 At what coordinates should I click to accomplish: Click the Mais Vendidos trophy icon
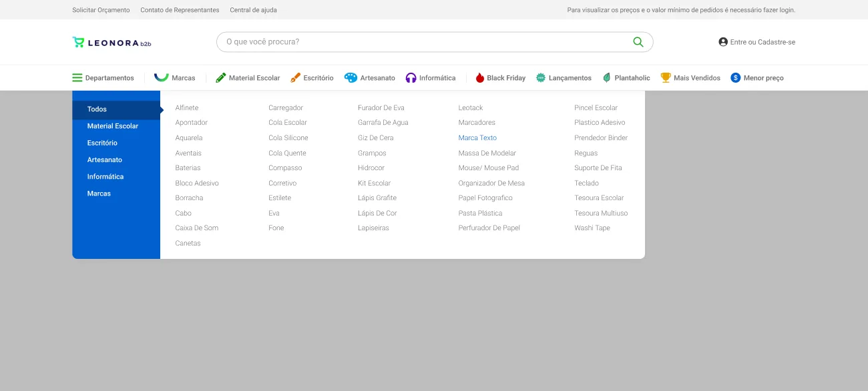(666, 78)
